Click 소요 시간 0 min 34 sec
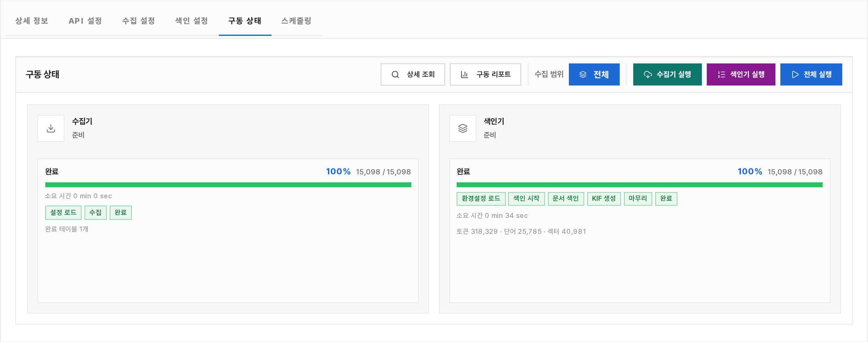Viewport: 868px width, 342px height. point(492,216)
